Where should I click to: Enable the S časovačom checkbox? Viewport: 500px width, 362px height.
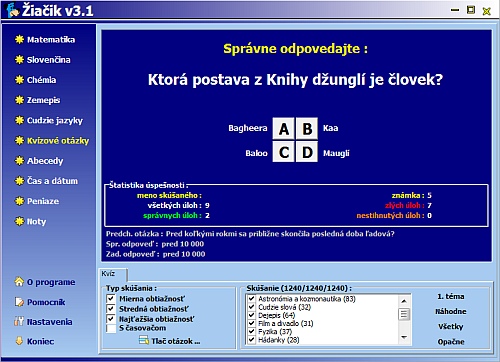tap(111, 328)
